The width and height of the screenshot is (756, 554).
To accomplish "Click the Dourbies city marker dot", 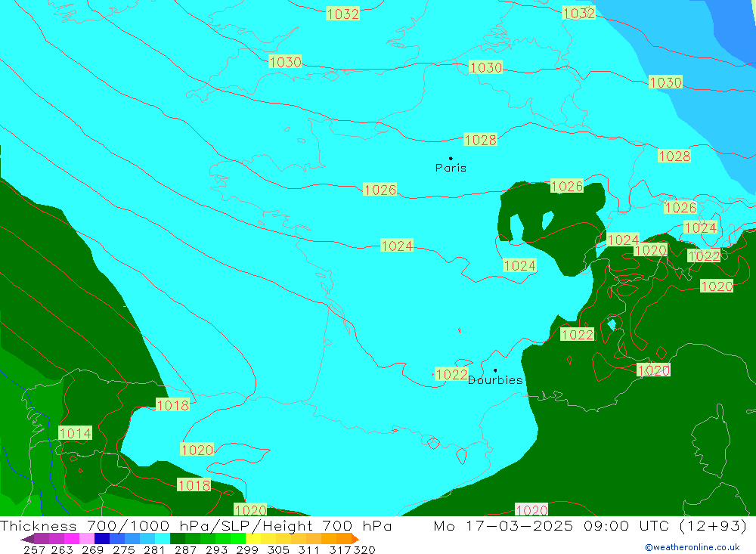I will 495,370.
